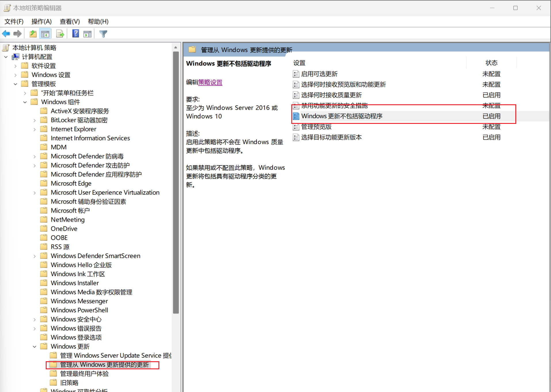Click the Back arrow toolbar icon
The width and height of the screenshot is (551, 392).
[x=6, y=34]
